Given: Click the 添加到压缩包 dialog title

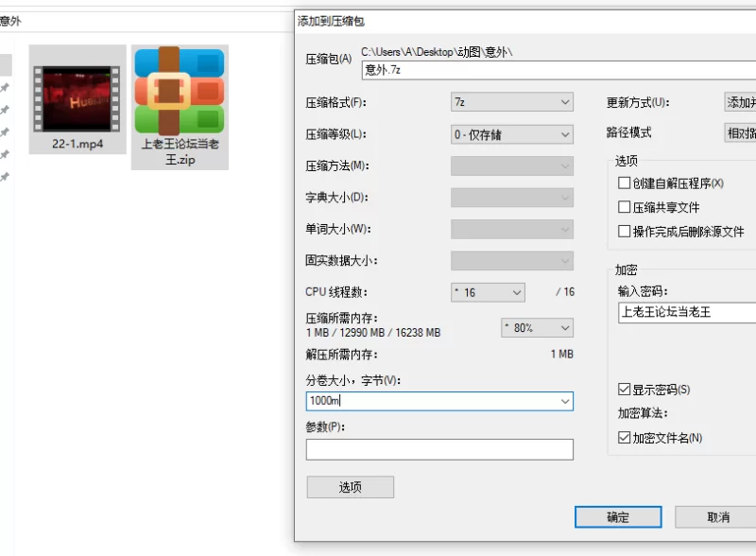Looking at the screenshot, I should pyautogui.click(x=331, y=21).
